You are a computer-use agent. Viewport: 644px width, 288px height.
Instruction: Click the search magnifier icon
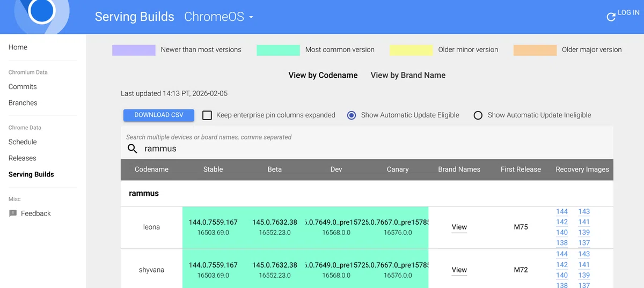point(133,149)
